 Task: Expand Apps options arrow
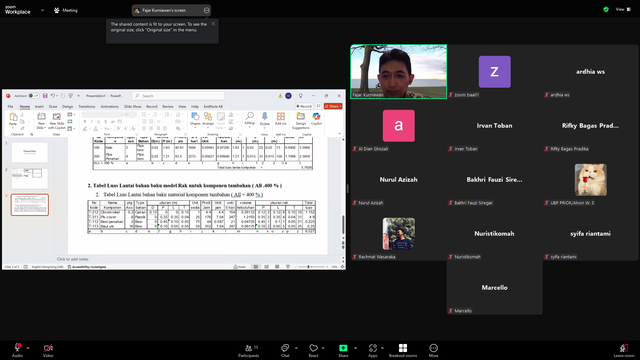click(382, 348)
